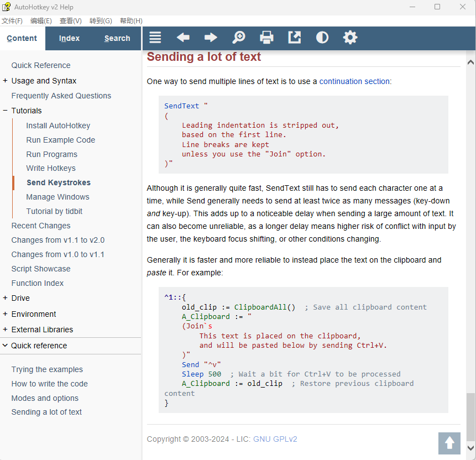Toggle the sidebar with the hamburger icon
Viewport: 476px width, 460px height.
(x=155, y=38)
